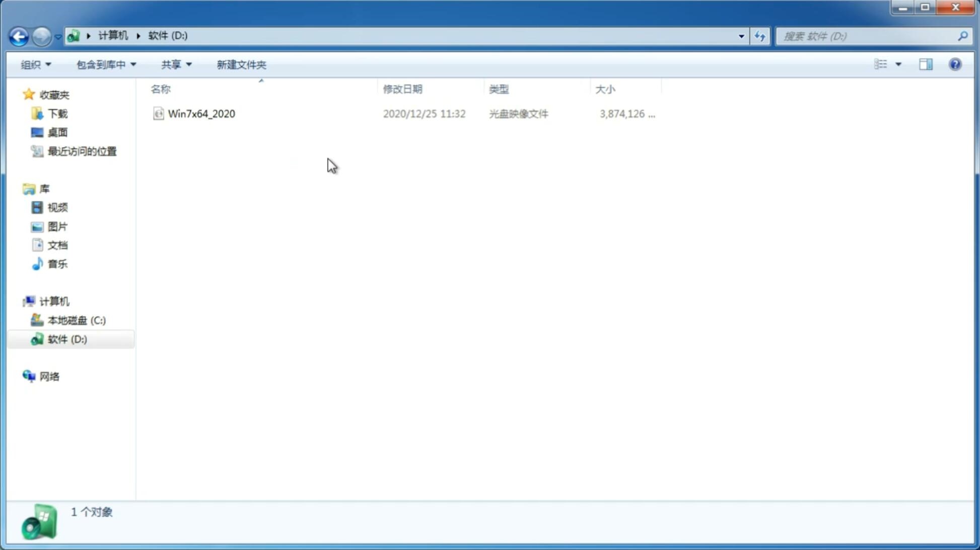This screenshot has width=980, height=550.
Task: Open 下载 folder in sidebar
Action: pyautogui.click(x=57, y=113)
